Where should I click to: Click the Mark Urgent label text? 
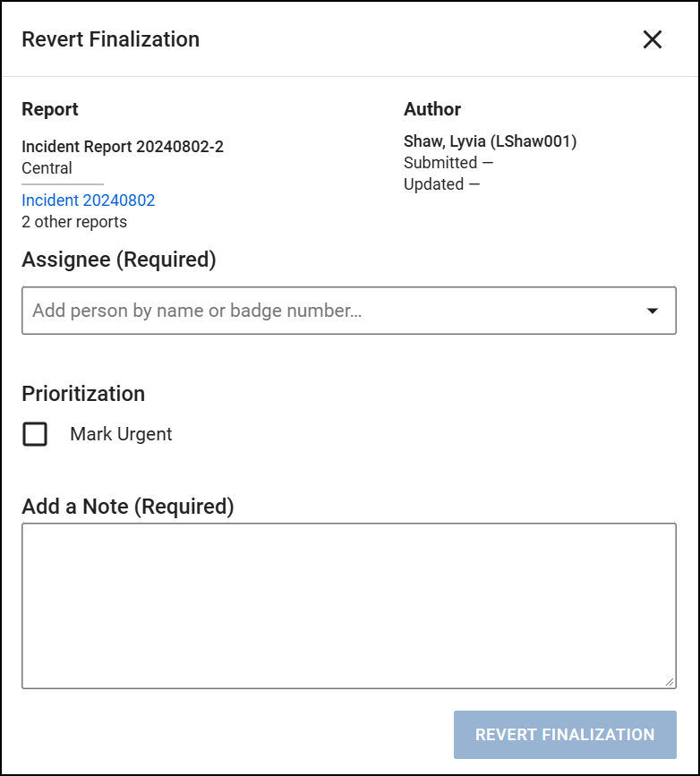tap(121, 435)
